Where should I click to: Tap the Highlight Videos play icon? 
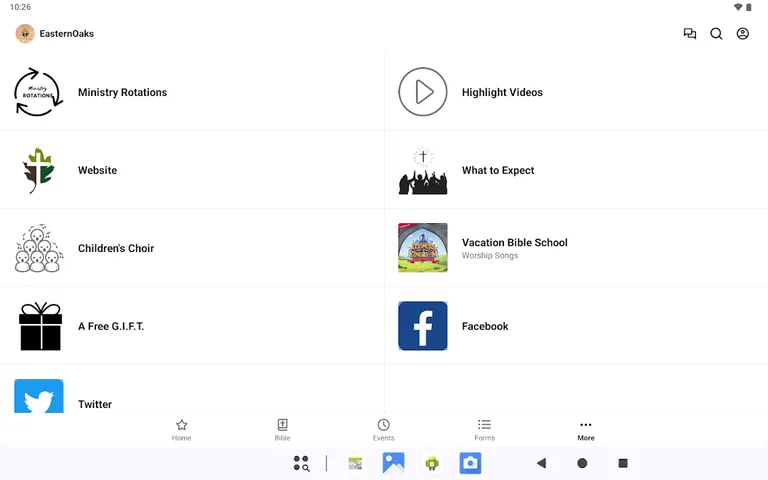click(x=423, y=92)
